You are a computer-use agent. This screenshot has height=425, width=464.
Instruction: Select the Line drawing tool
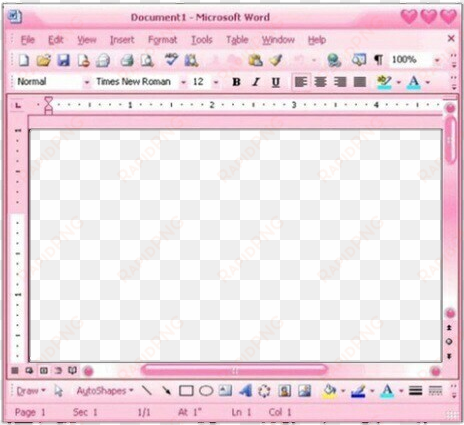147,390
